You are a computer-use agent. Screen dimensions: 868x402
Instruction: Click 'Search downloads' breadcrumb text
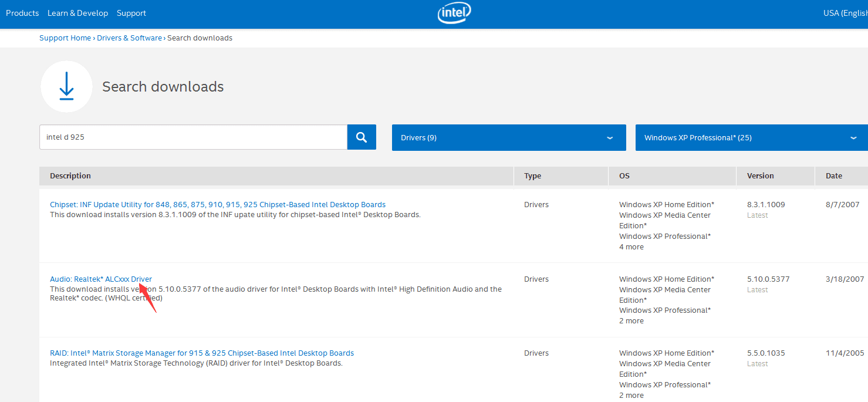pyautogui.click(x=200, y=38)
